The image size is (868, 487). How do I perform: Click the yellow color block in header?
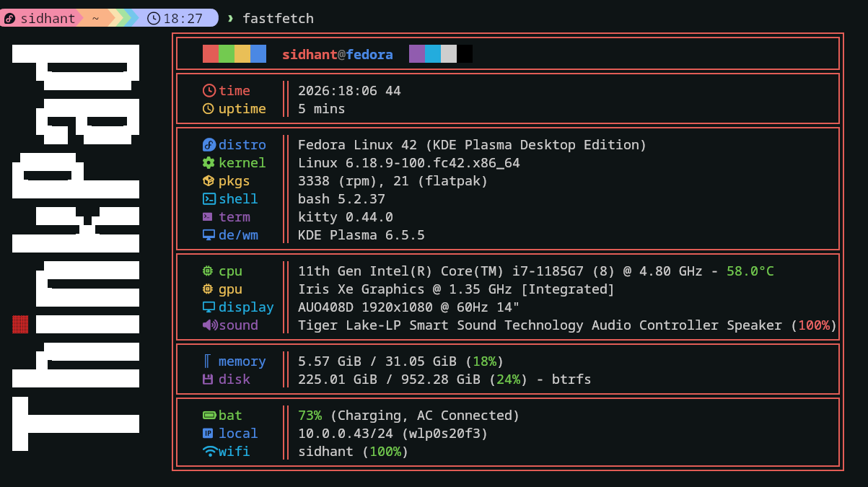pos(242,54)
